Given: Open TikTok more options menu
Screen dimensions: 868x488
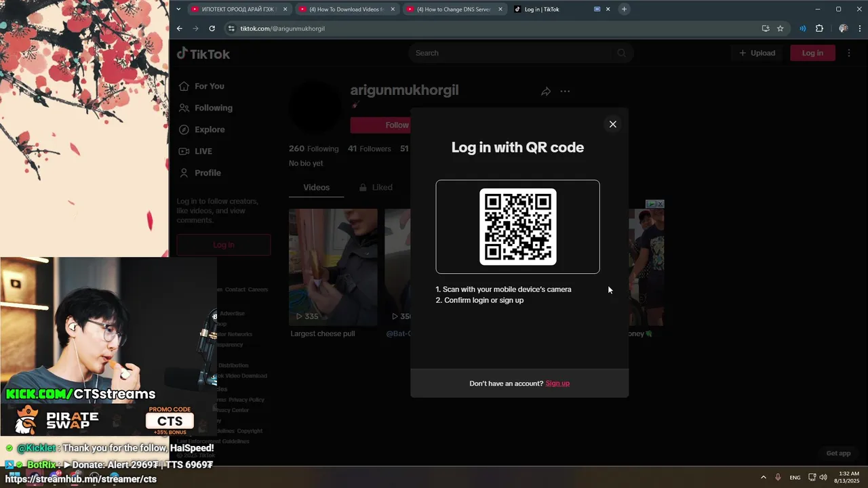Looking at the screenshot, I should click(849, 53).
